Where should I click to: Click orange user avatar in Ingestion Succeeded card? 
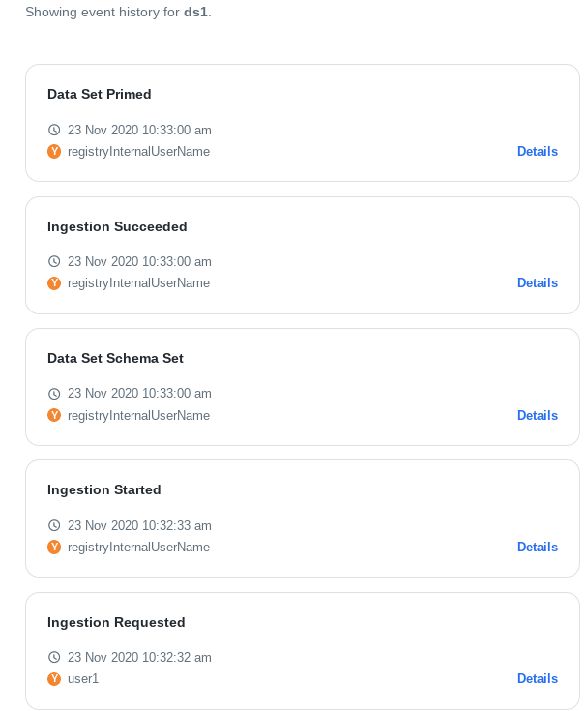point(54,283)
